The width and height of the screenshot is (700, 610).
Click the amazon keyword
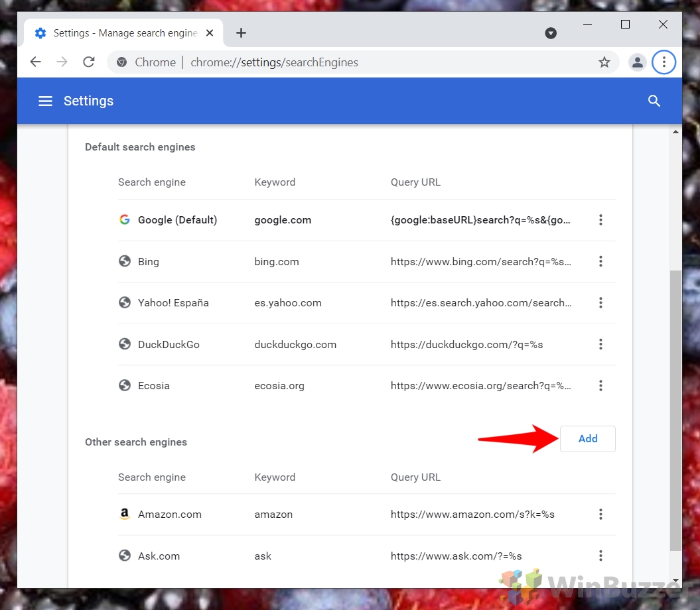pos(273,515)
